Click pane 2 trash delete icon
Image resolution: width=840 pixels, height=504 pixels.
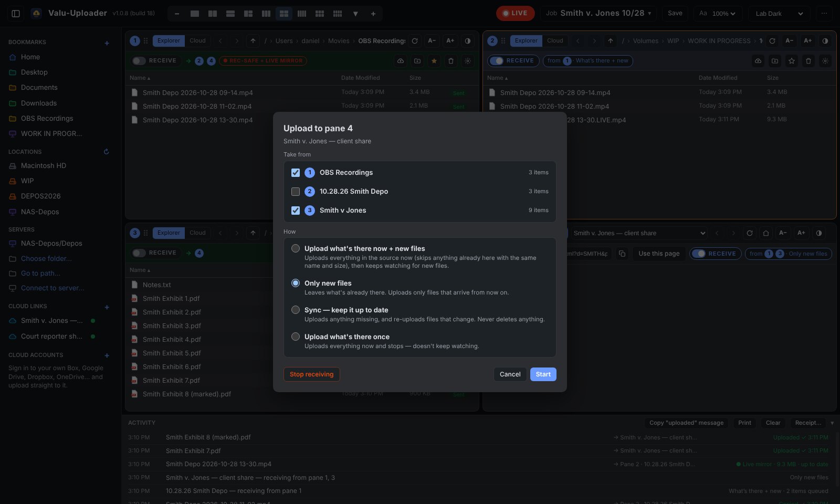point(808,61)
